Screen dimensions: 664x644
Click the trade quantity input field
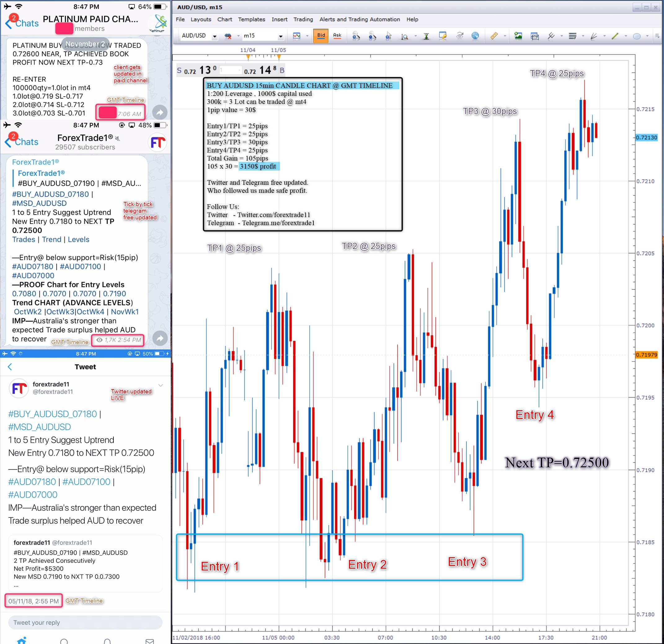[x=230, y=70]
